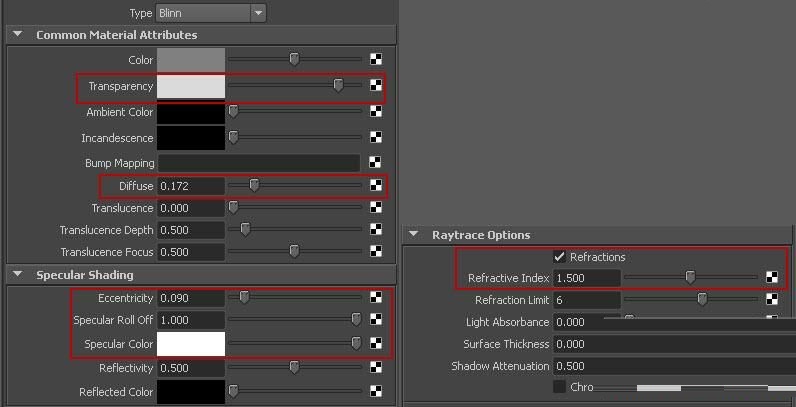Open the material Type dropdown
This screenshot has width=796, height=407.
(x=211, y=13)
